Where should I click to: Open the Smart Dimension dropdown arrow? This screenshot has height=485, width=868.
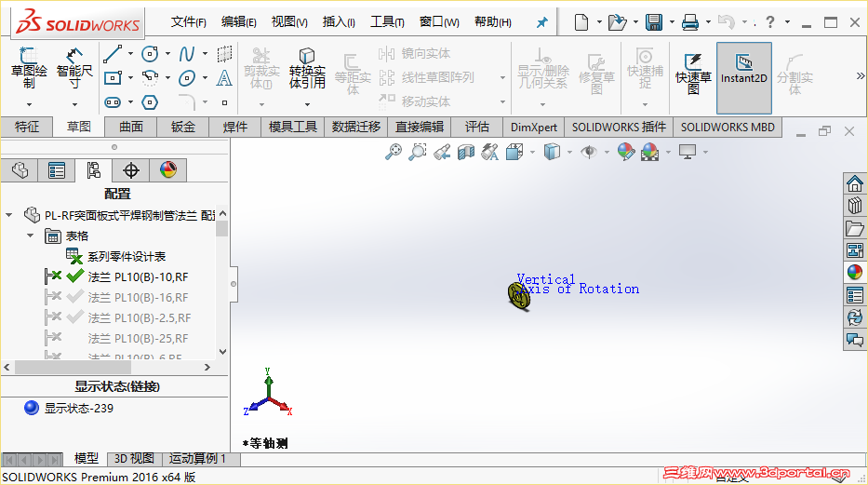tap(74, 104)
